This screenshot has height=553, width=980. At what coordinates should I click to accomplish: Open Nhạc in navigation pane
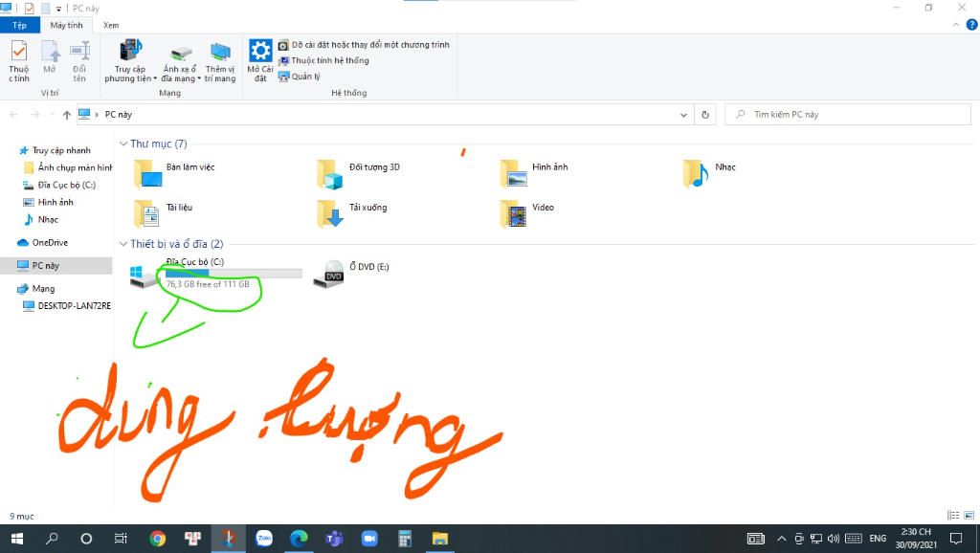(x=40, y=220)
